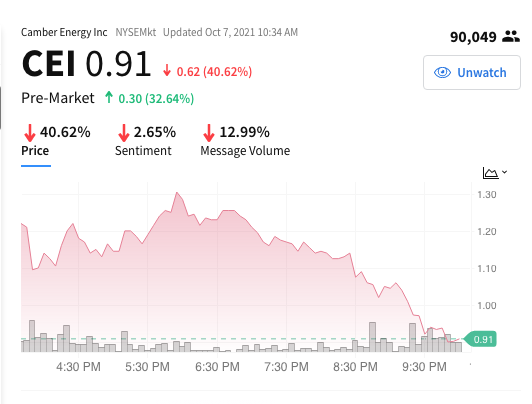Screen dimensions: 532x404
Task: Click the CEI ticker symbol
Action: [49, 63]
